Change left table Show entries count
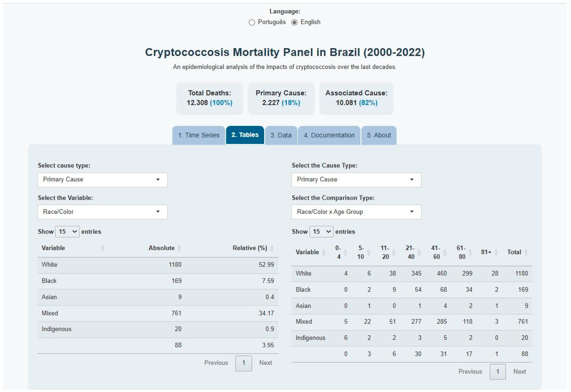Screen dimensions: 571x392 (x=67, y=232)
